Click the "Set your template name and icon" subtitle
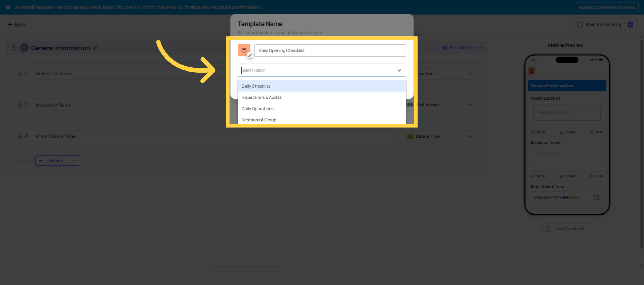Screen dimensions: 644x285 280,33
